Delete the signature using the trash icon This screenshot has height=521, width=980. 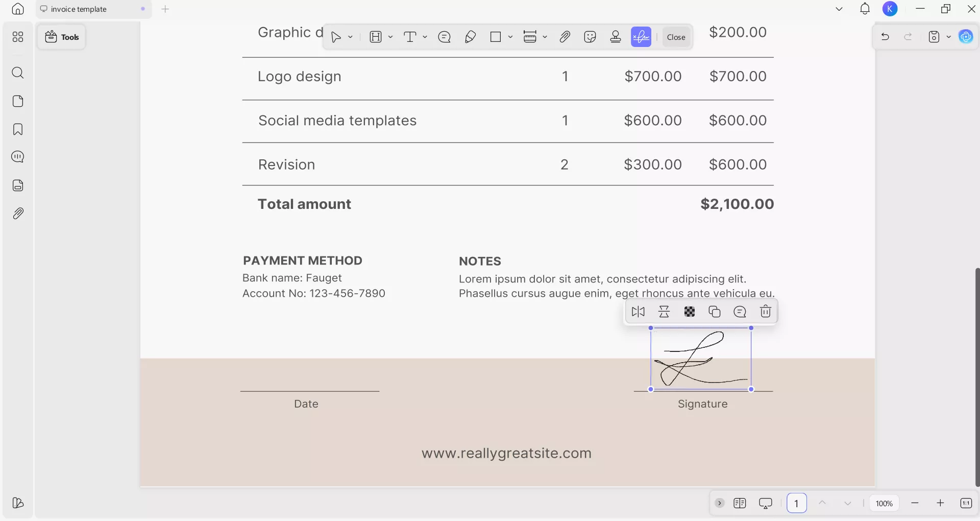click(x=765, y=312)
